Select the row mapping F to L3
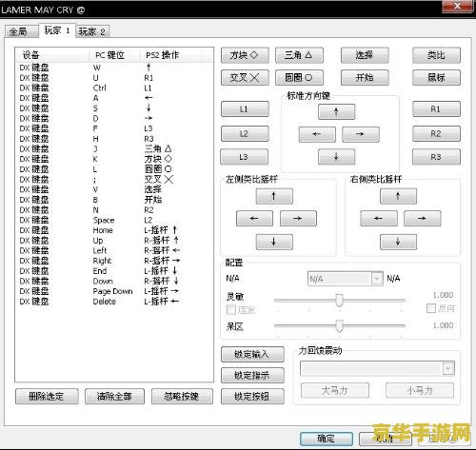 pos(114,128)
